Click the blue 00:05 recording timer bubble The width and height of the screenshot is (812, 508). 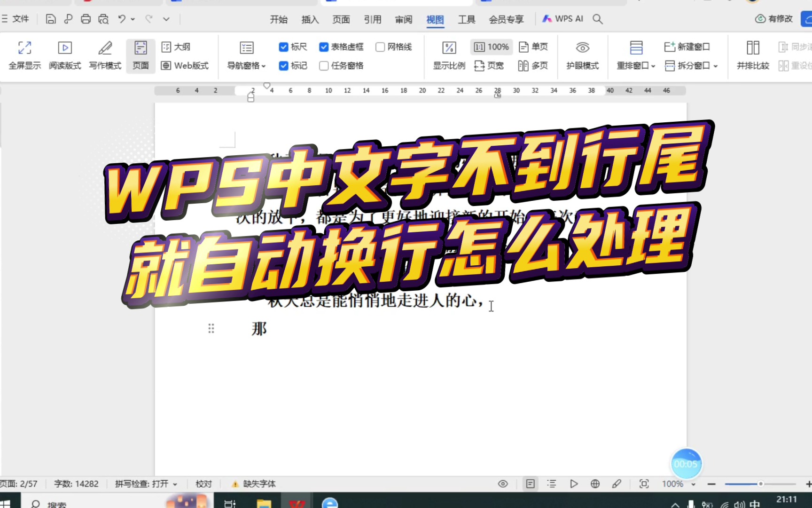pyautogui.click(x=686, y=464)
